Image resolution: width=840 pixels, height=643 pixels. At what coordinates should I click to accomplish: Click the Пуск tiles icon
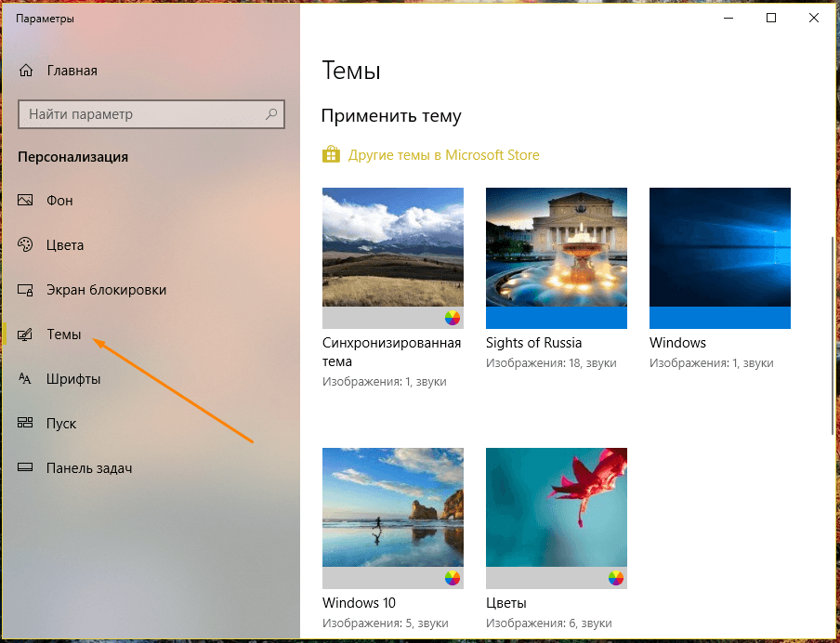click(25, 424)
